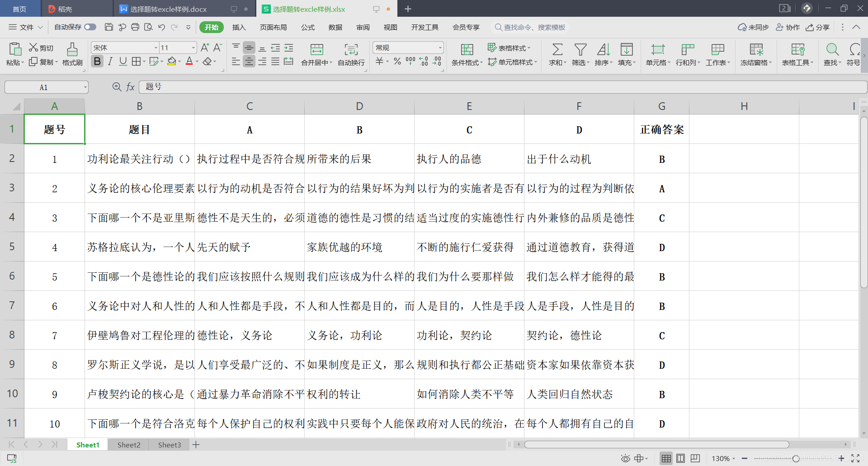Click the Underline U icon
Screen dimensions: 868x466
click(x=123, y=61)
